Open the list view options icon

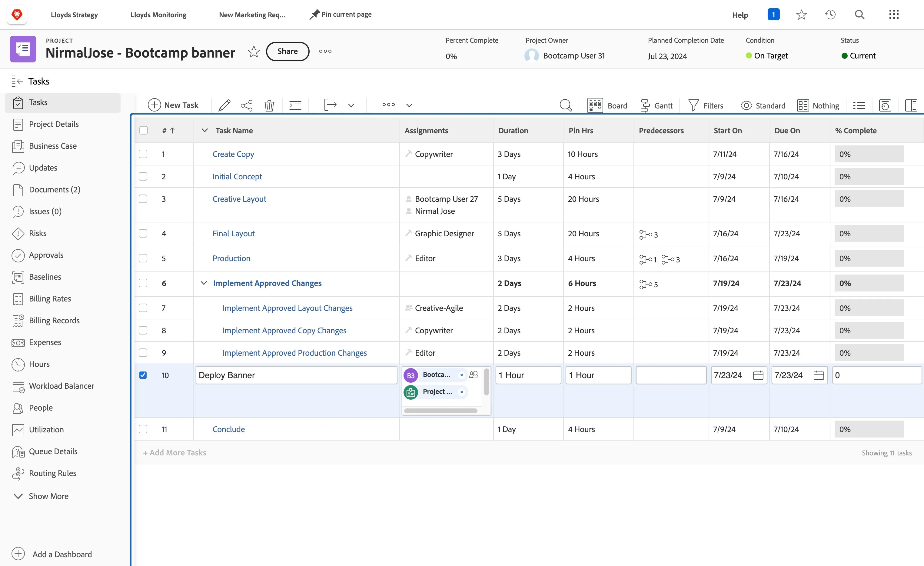click(859, 105)
